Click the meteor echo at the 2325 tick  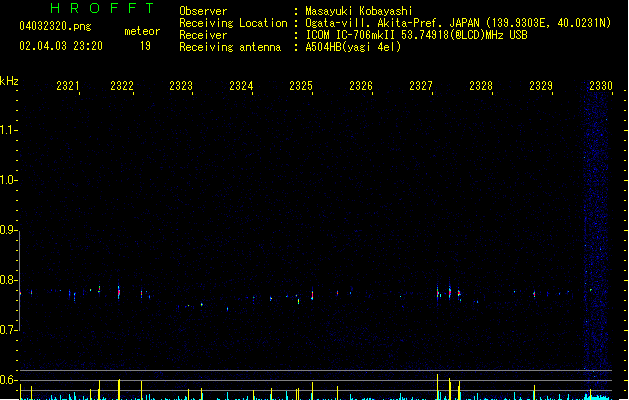(x=312, y=294)
